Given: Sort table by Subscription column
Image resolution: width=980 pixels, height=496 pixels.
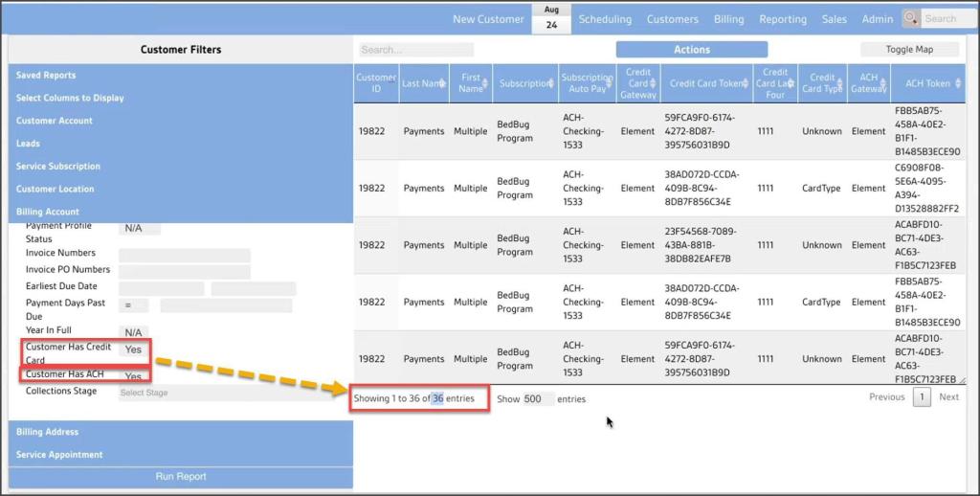Looking at the screenshot, I should tap(525, 83).
